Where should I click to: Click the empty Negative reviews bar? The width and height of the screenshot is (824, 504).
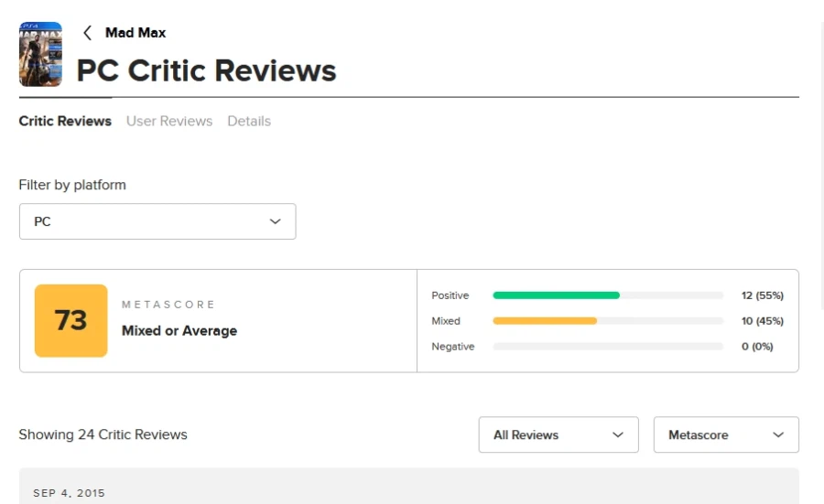point(608,347)
